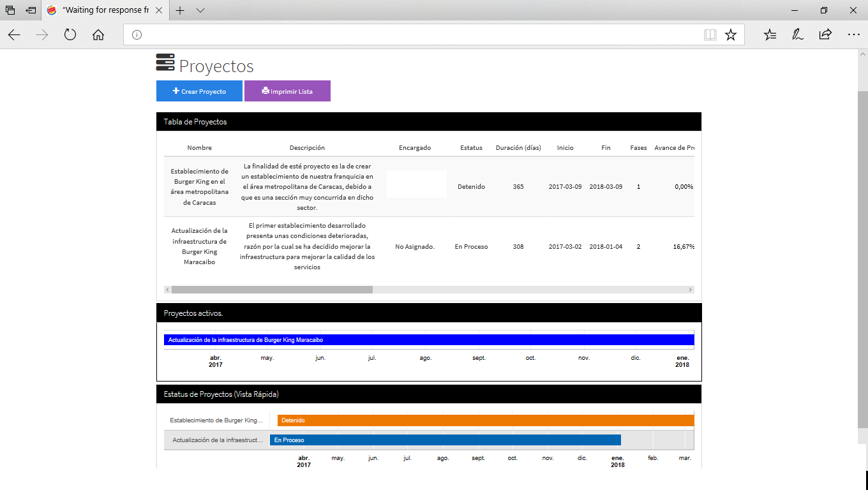Click the Caracas project description text

pos(307,187)
